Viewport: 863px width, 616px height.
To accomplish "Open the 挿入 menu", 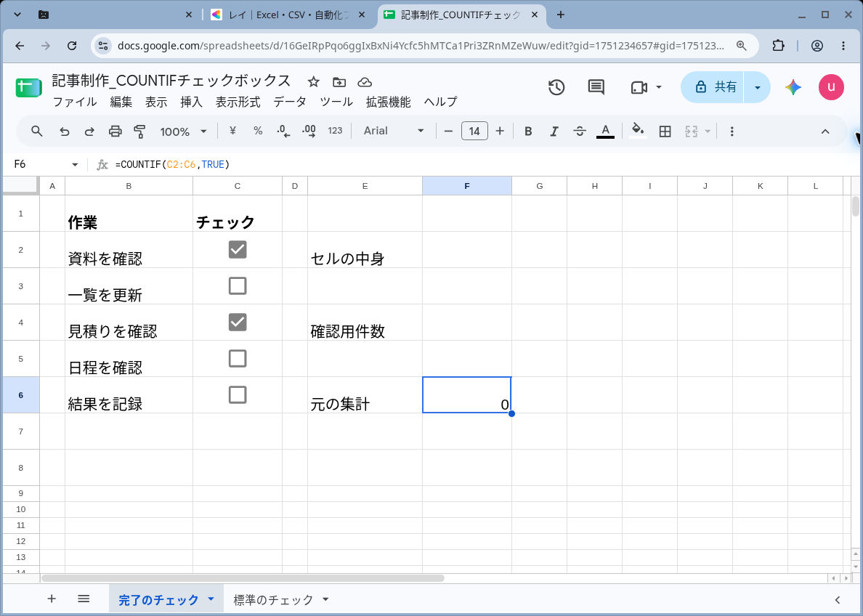I will click(x=192, y=102).
